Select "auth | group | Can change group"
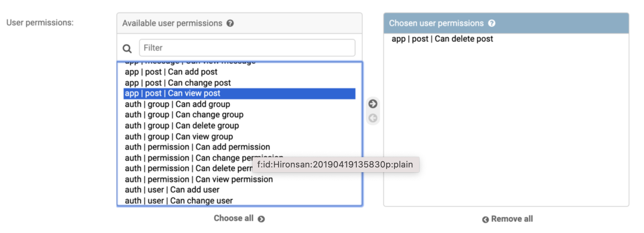This screenshot has height=233, width=644. (x=184, y=115)
